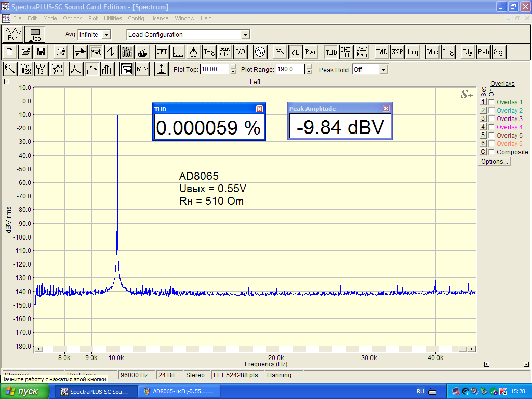Expand the Load Configuration dropdown
Screen dimensions: 532x399
point(245,35)
